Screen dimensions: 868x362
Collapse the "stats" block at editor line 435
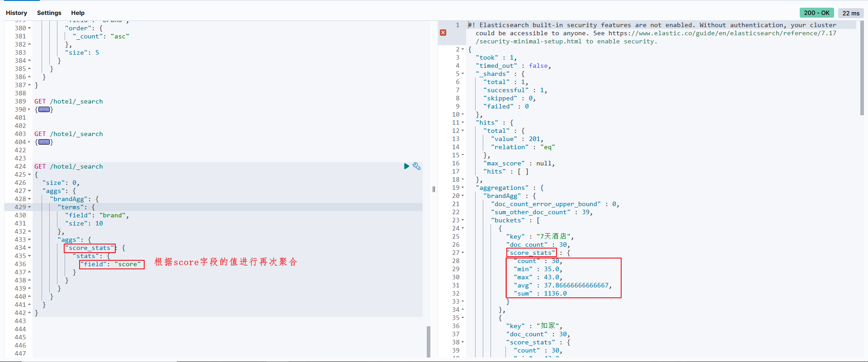(29, 256)
